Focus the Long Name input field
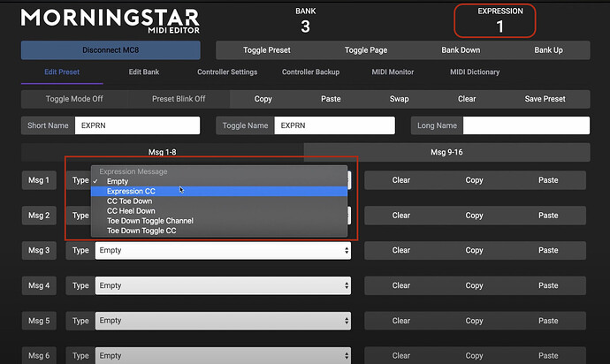Viewport: 610px width, 364px height. click(x=526, y=125)
